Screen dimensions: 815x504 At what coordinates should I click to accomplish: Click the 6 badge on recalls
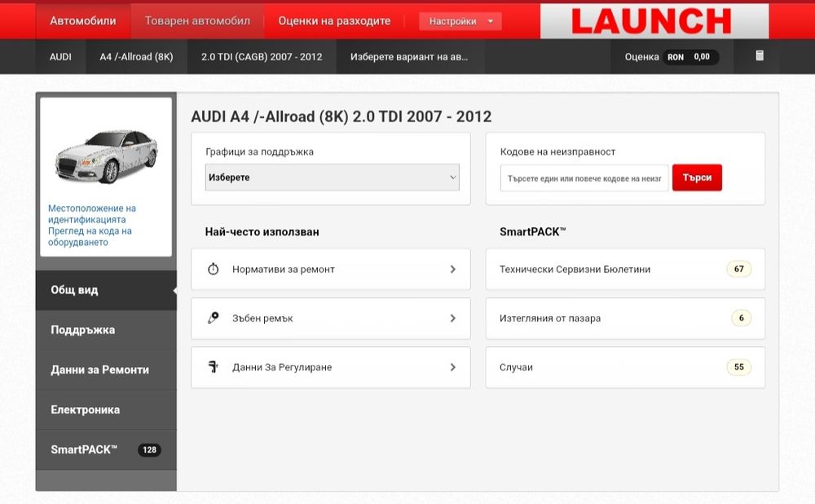click(741, 318)
